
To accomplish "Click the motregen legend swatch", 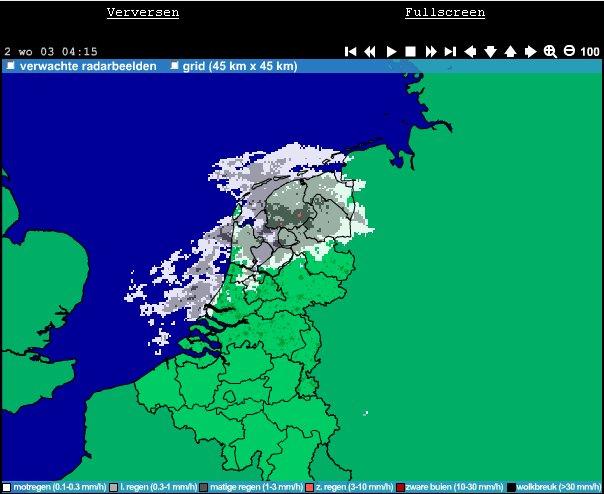I will pos(6,487).
